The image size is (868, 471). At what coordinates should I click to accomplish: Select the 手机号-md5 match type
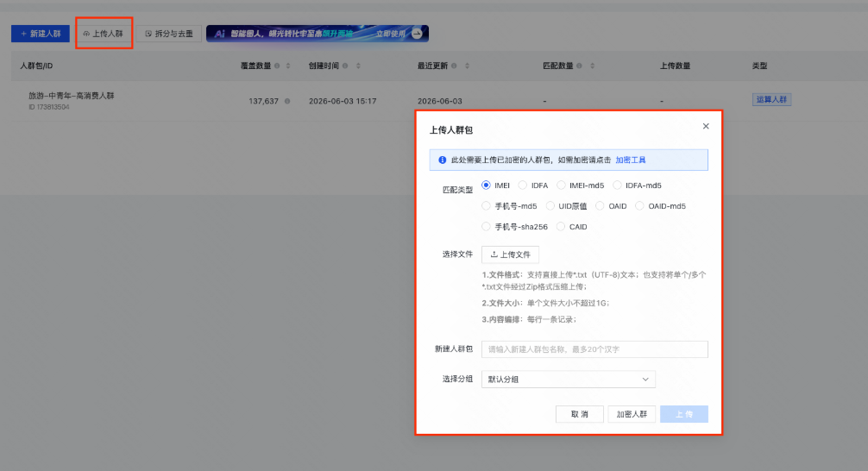click(x=486, y=206)
